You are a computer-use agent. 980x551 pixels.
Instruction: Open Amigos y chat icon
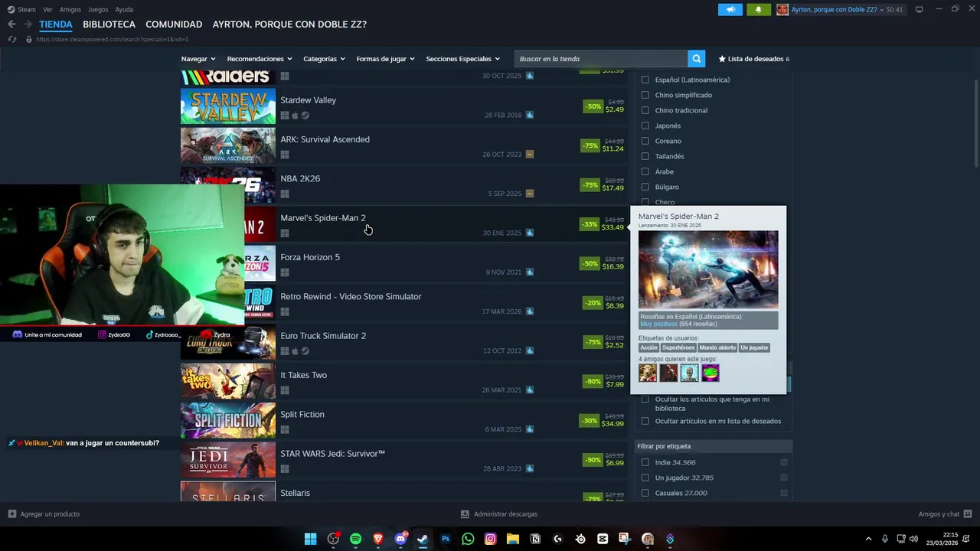point(968,514)
